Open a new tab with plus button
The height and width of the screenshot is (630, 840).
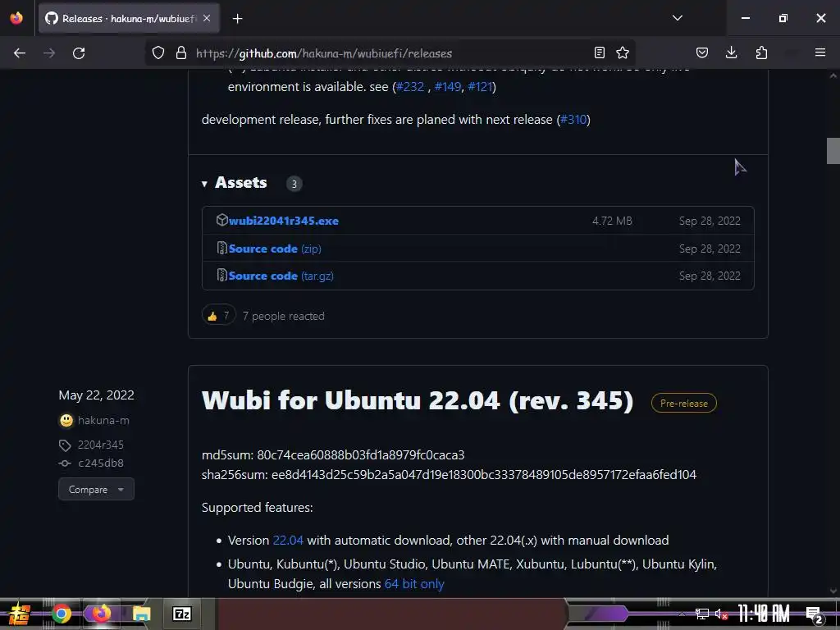237,19
